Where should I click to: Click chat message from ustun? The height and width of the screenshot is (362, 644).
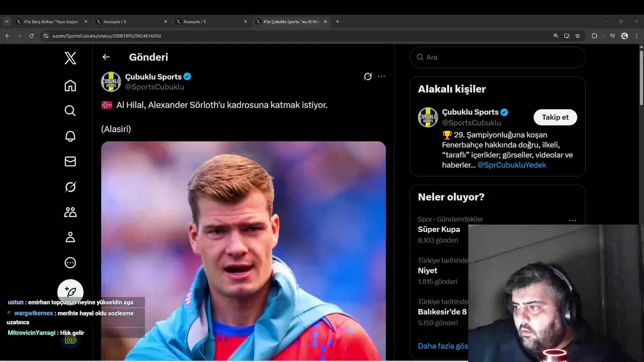pyautogui.click(x=70, y=302)
